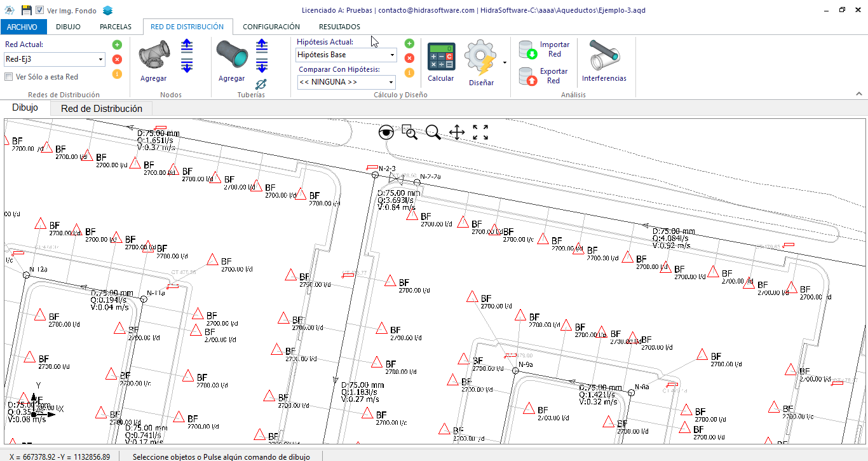Click the Agregar pipe icon in Tuberías

pos(231,56)
